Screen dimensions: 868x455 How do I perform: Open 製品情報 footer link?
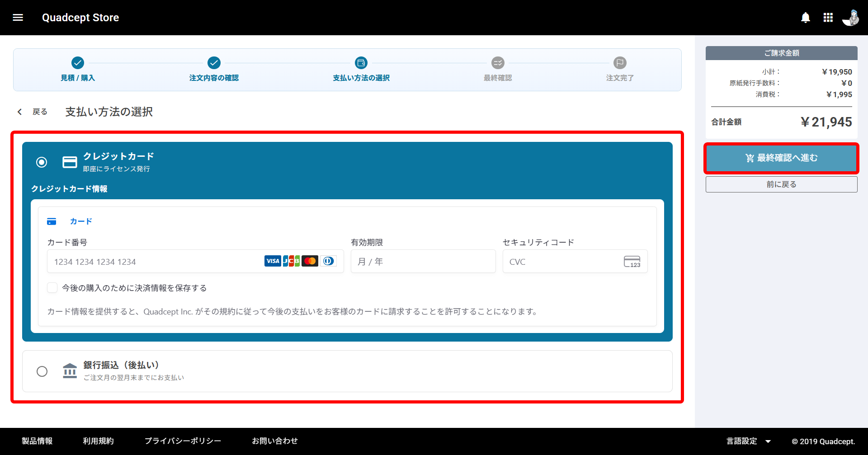37,441
